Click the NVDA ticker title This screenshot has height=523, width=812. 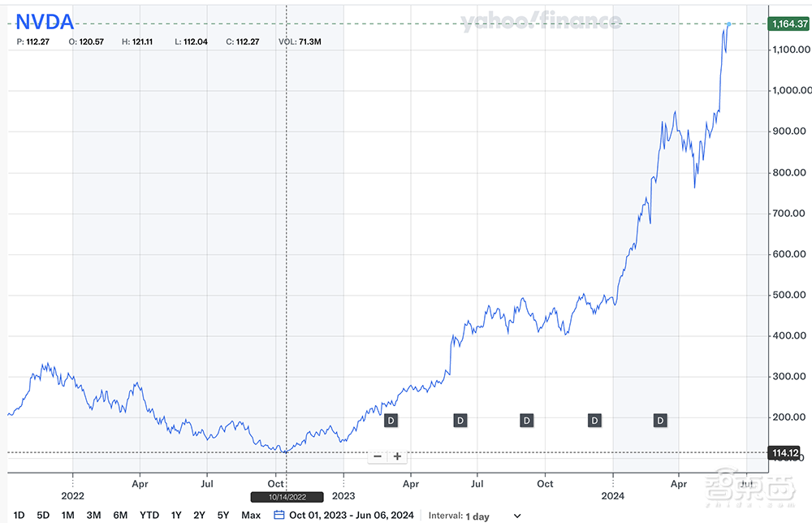click(45, 21)
